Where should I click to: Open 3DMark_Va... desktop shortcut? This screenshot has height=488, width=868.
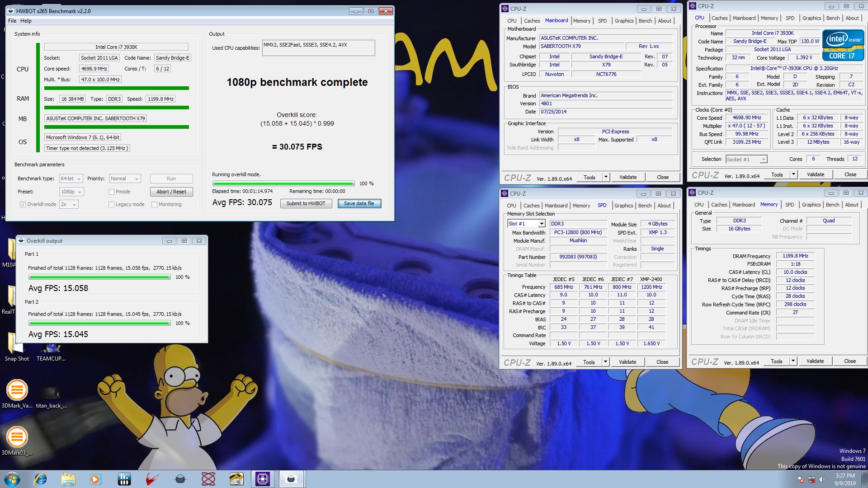coord(17,394)
